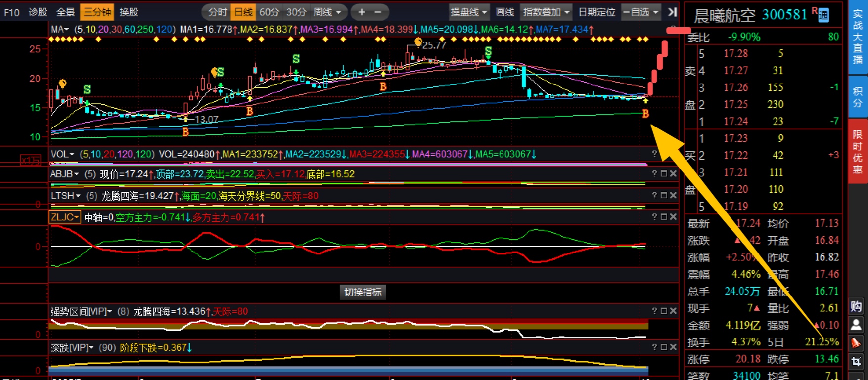Close the ABJB indicator panel
The image size is (868, 380).
[673, 174]
